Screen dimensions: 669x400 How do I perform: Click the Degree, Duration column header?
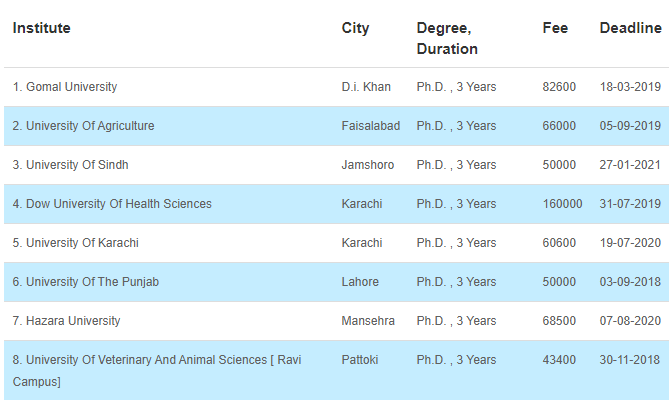pos(447,38)
